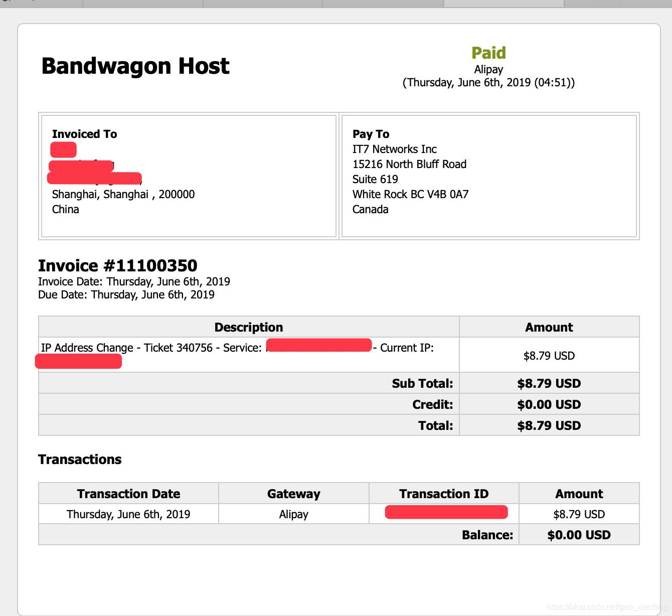Viewport: 672px width, 616px height.
Task: Click the Transactions section heading
Action: pyautogui.click(x=80, y=459)
